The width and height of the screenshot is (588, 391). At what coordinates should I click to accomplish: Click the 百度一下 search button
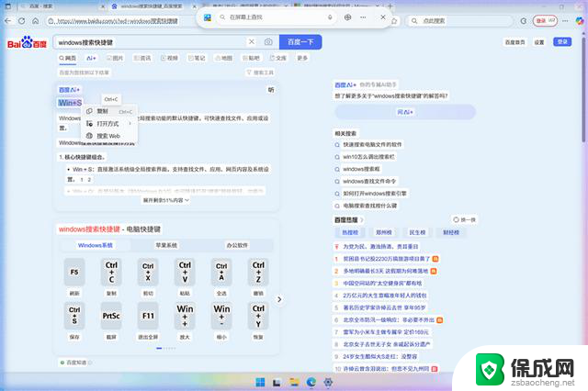pos(300,42)
